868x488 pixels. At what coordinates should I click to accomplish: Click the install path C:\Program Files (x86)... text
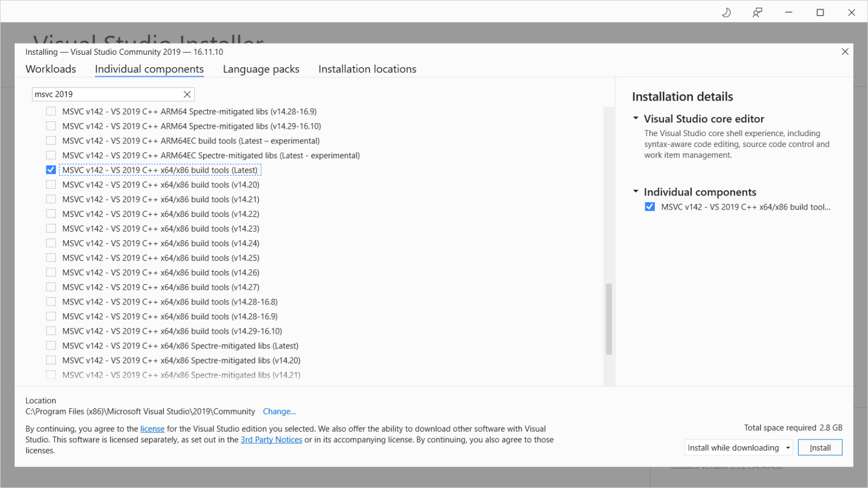140,412
